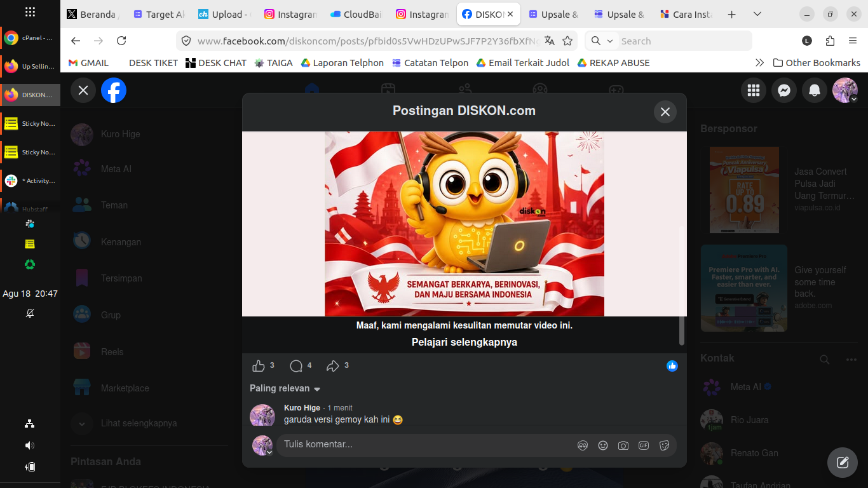
Task: Open the GMAIL bookmark
Action: click(x=88, y=63)
